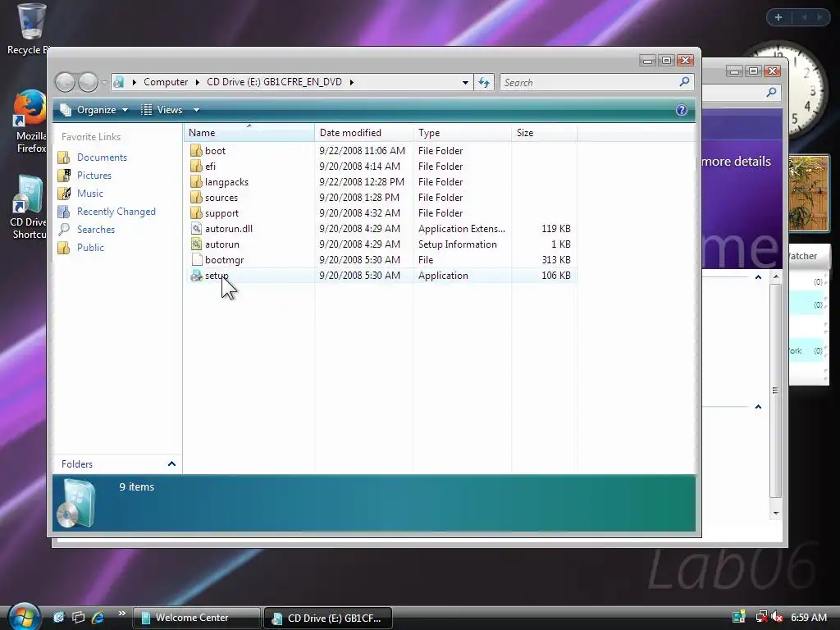This screenshot has width=840, height=630.
Task: Expand the arrow after Computer in breadcrumb
Action: (197, 82)
